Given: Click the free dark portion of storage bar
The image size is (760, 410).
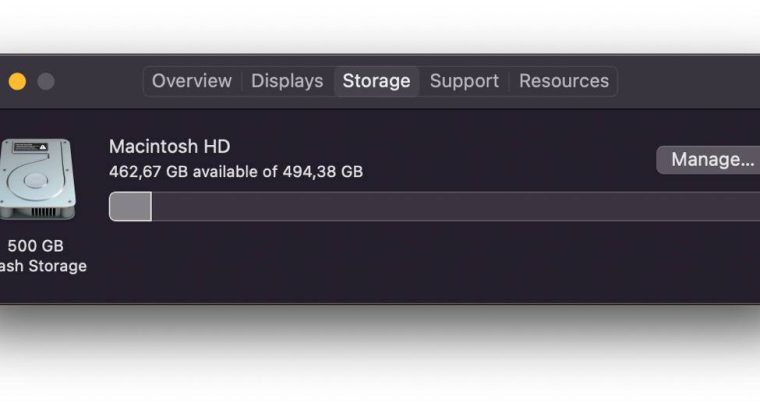Looking at the screenshot, I should [456, 206].
